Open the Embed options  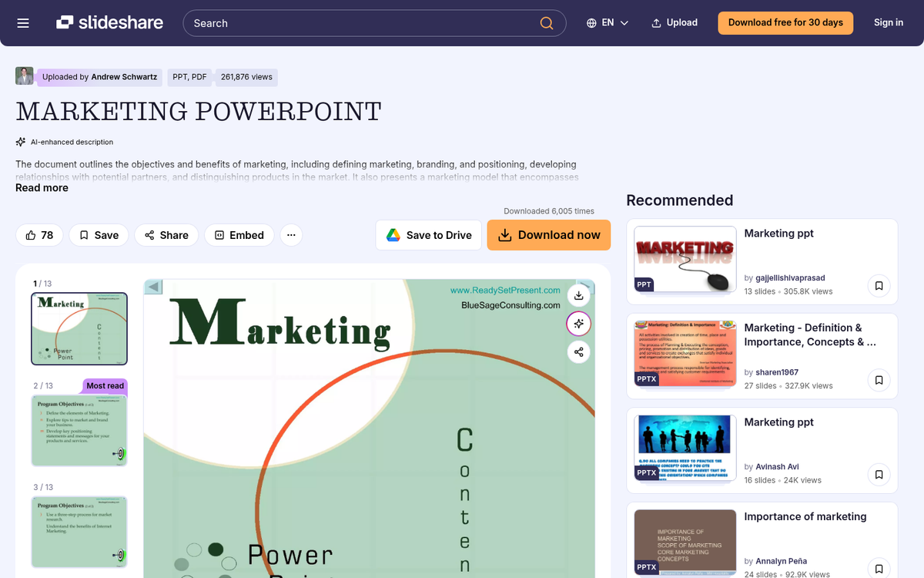239,235
